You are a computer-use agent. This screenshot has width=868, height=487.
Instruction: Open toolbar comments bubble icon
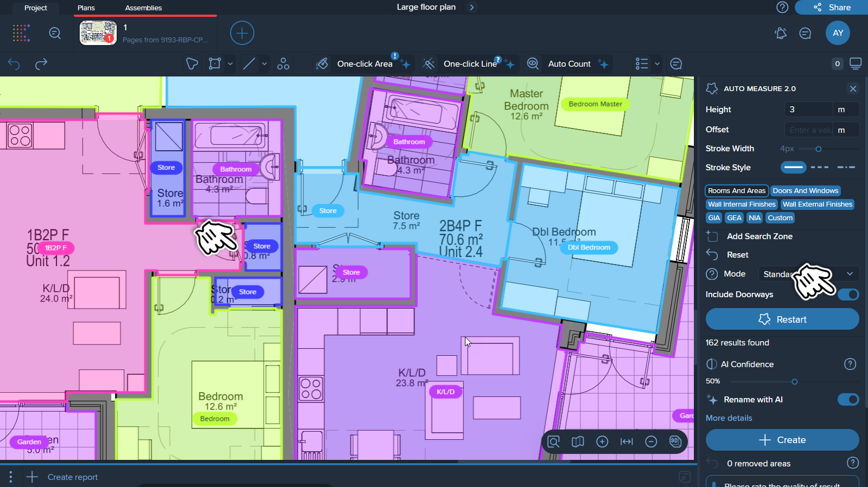pyautogui.click(x=676, y=64)
